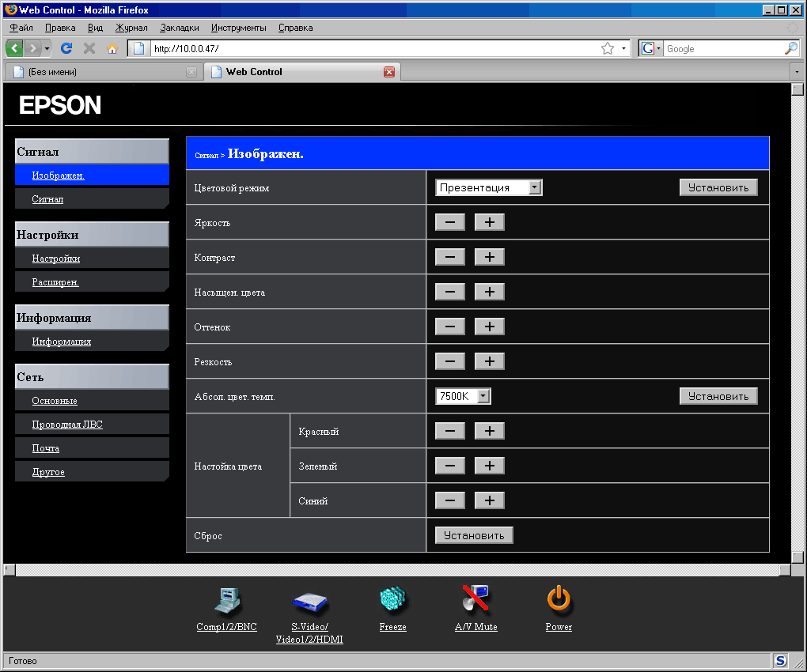Switch to the (Без имени) tab

103,72
